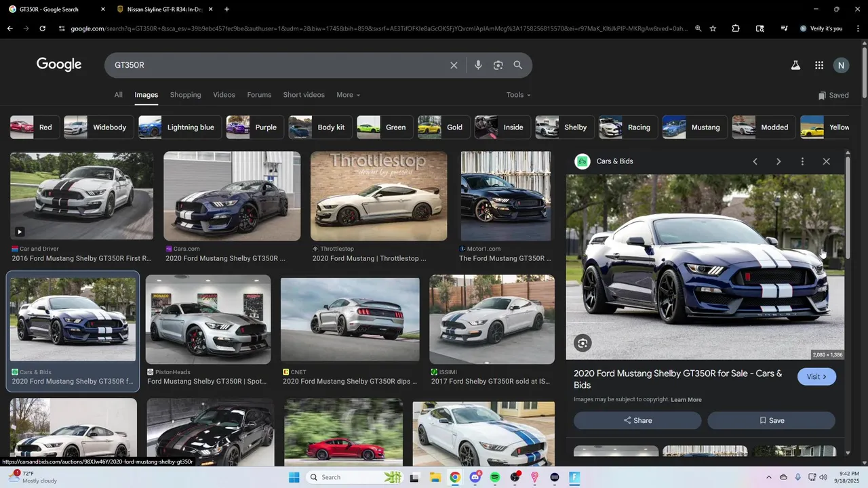Viewport: 868px width, 488px height.
Task: Open Spotify from taskbar
Action: tap(495, 477)
